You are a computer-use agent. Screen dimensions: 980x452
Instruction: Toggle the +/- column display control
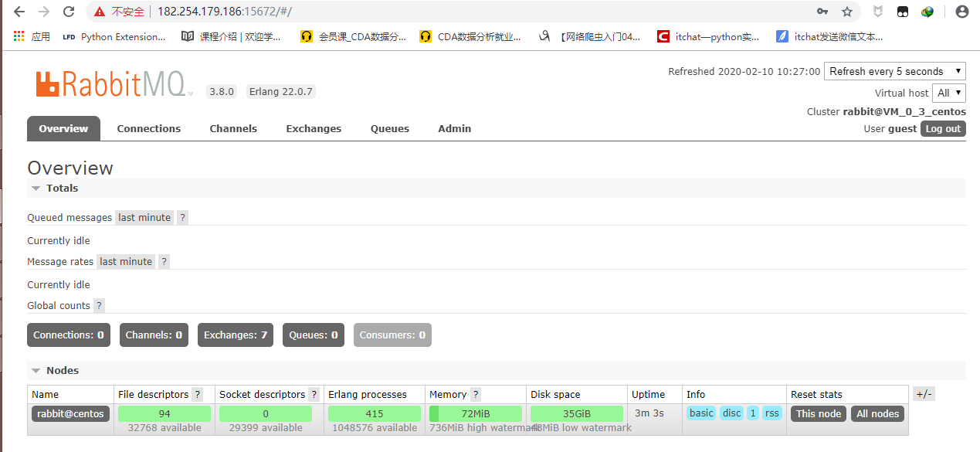pos(924,394)
